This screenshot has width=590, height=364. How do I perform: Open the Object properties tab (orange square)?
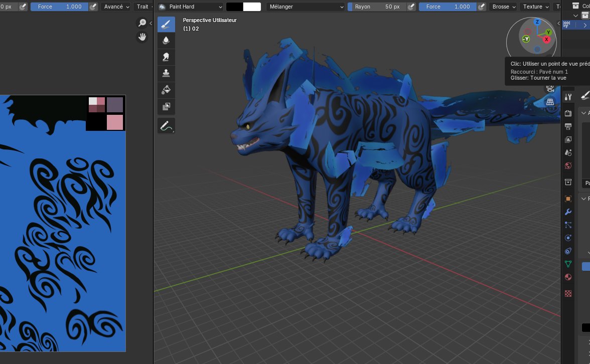point(568,199)
